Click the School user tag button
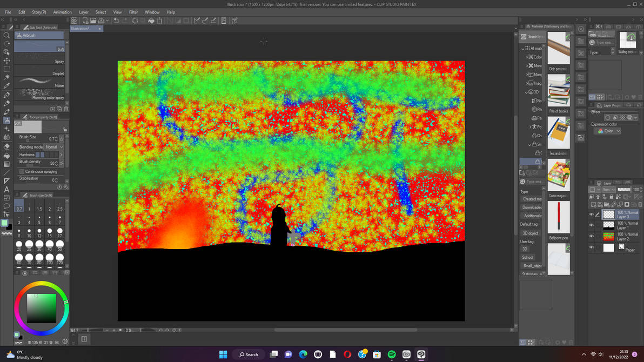The height and width of the screenshot is (362, 644). coord(528,257)
